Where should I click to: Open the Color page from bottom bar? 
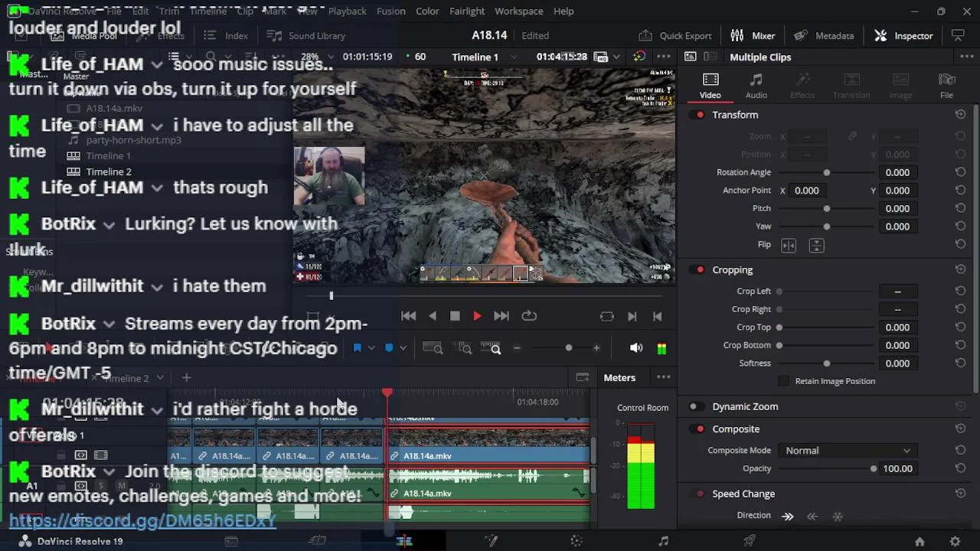[x=577, y=541]
